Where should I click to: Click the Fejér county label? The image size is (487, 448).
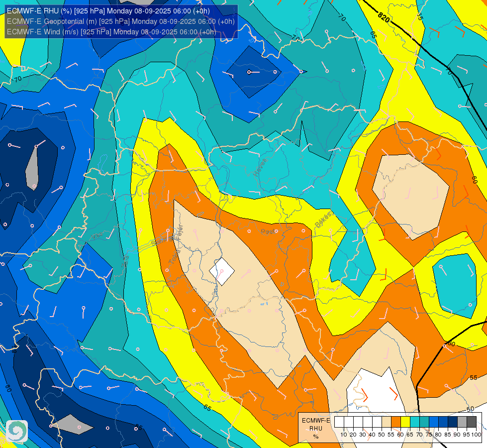click(179, 232)
